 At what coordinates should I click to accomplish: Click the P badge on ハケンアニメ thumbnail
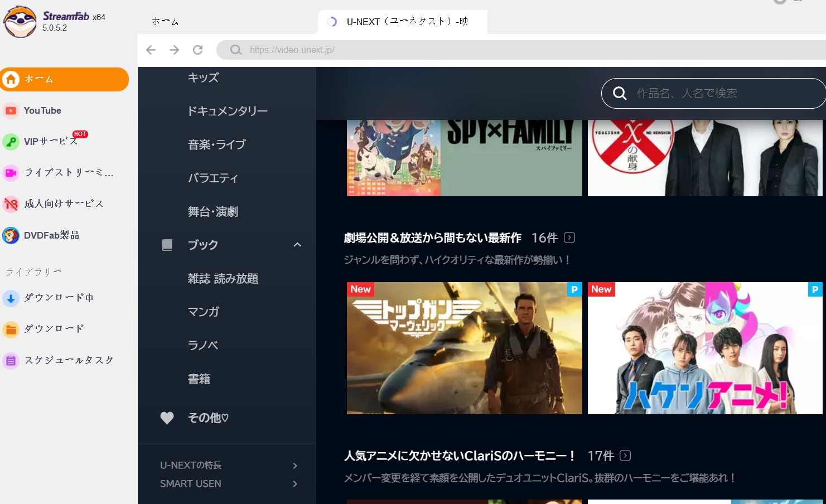click(815, 289)
